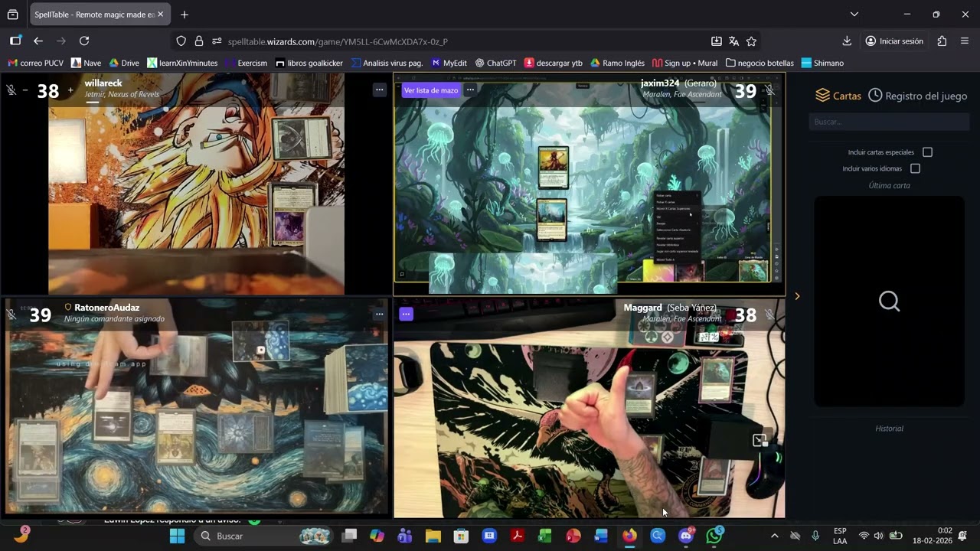
Task: Click the magnifier icon in the card preview
Action: (889, 301)
